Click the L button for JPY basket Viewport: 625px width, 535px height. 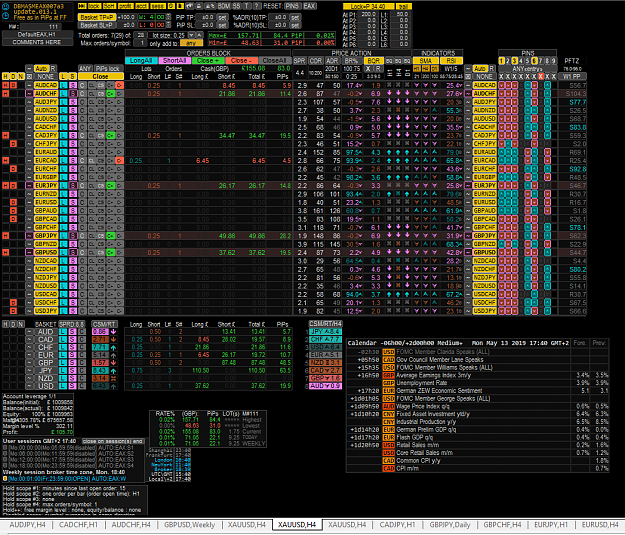pos(63,371)
